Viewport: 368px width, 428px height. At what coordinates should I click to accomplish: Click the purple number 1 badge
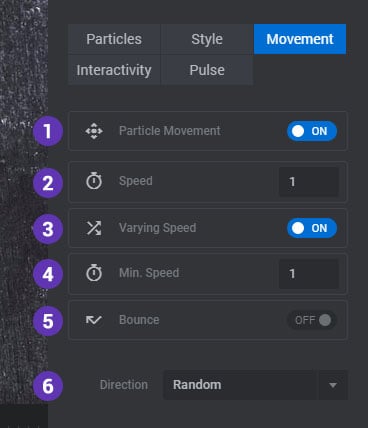coord(48,131)
